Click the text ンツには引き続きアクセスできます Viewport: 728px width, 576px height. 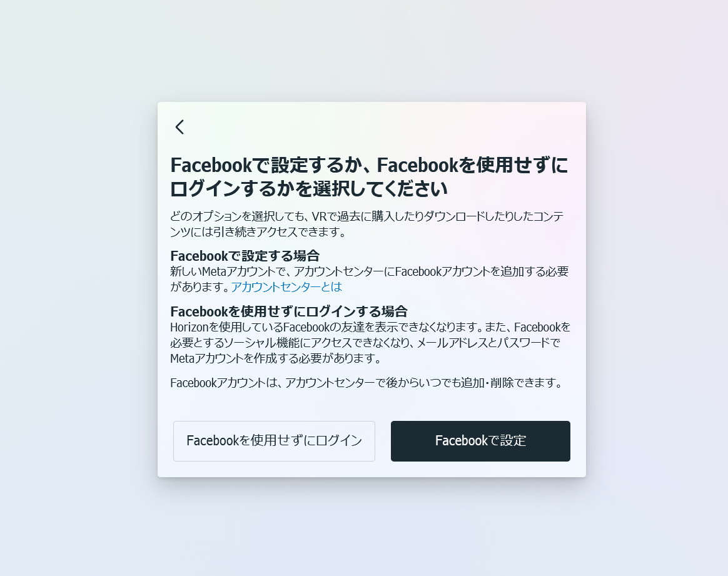(x=258, y=231)
